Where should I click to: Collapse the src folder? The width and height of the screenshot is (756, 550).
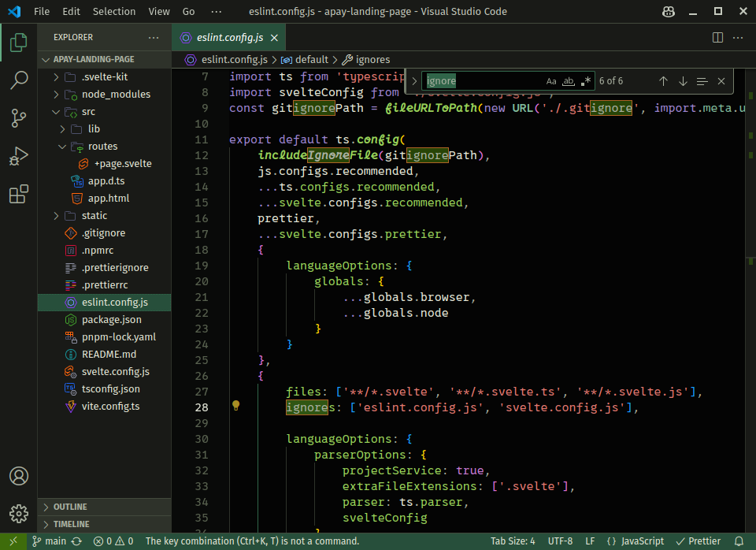pos(105,111)
